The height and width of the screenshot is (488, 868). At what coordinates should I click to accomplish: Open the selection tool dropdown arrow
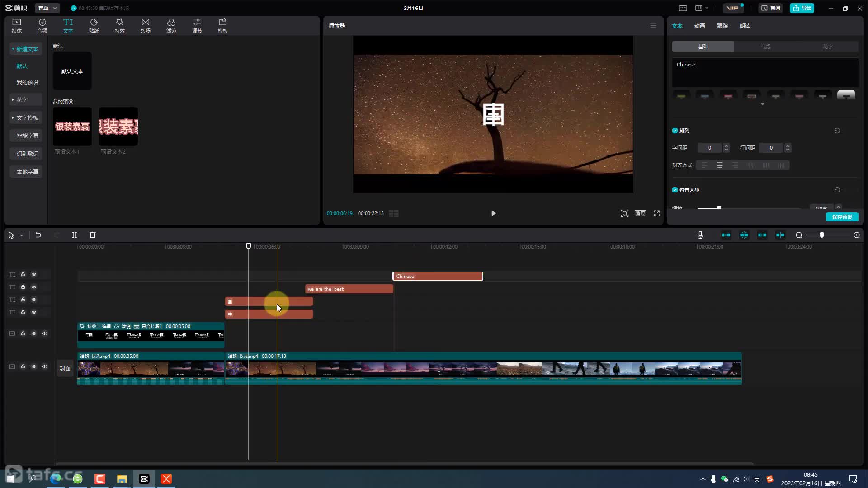point(21,235)
